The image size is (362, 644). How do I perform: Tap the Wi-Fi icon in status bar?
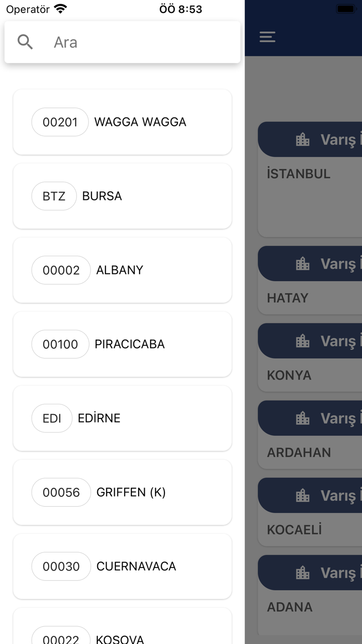[x=59, y=8]
